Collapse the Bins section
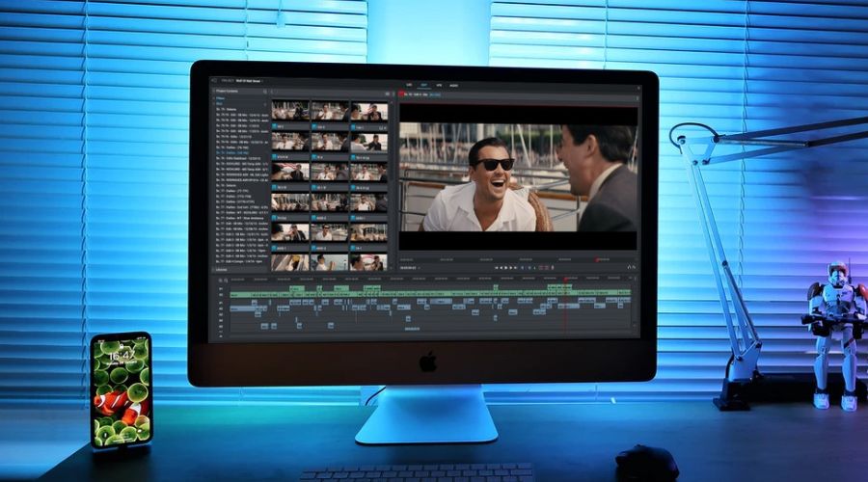 coord(218,103)
